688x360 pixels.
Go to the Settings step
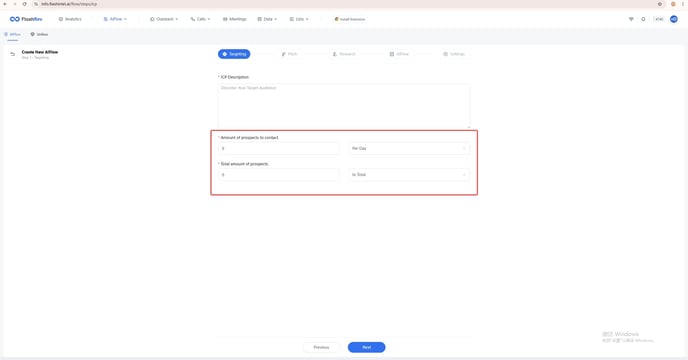(x=454, y=54)
